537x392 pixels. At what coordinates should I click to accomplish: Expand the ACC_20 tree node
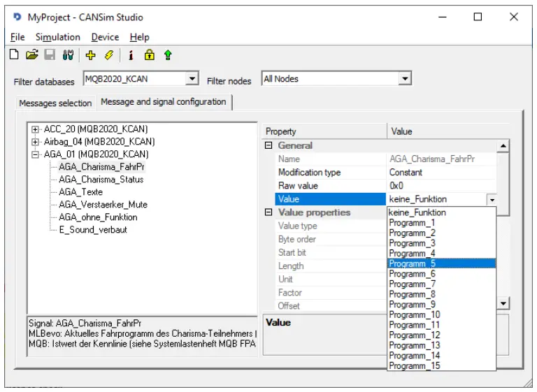coord(36,129)
